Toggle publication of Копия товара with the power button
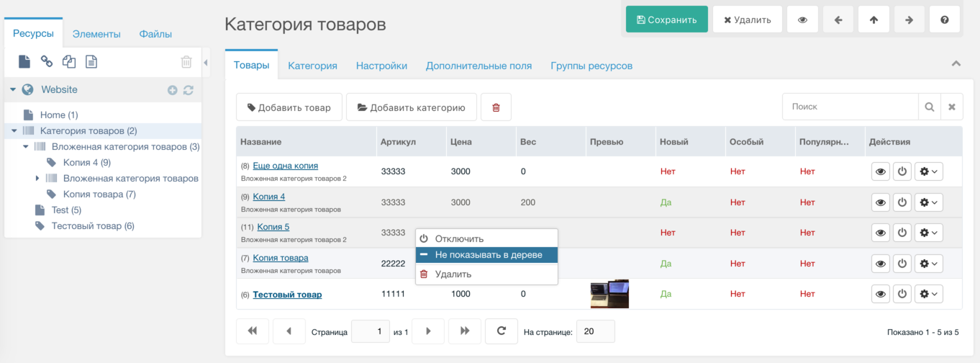This screenshot has height=363, width=980. coord(902,264)
